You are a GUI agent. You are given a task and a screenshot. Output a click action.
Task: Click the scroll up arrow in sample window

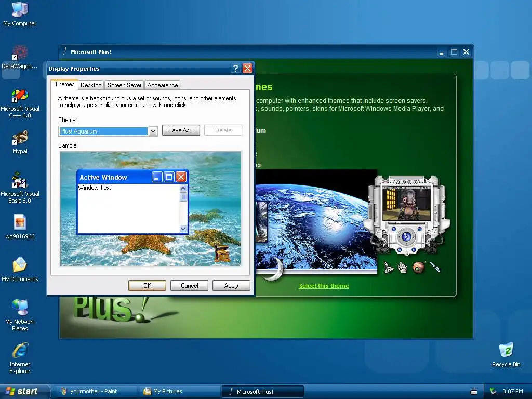tap(183, 188)
